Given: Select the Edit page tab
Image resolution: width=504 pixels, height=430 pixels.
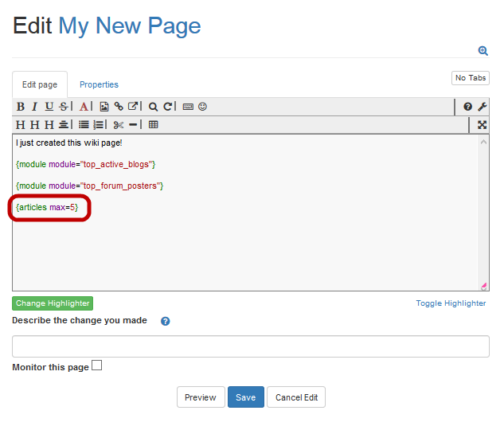Looking at the screenshot, I should (40, 84).
